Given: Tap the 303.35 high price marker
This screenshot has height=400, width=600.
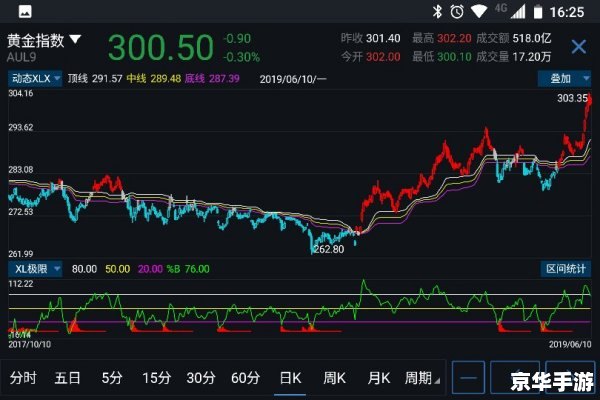Looking at the screenshot, I should (x=572, y=98).
